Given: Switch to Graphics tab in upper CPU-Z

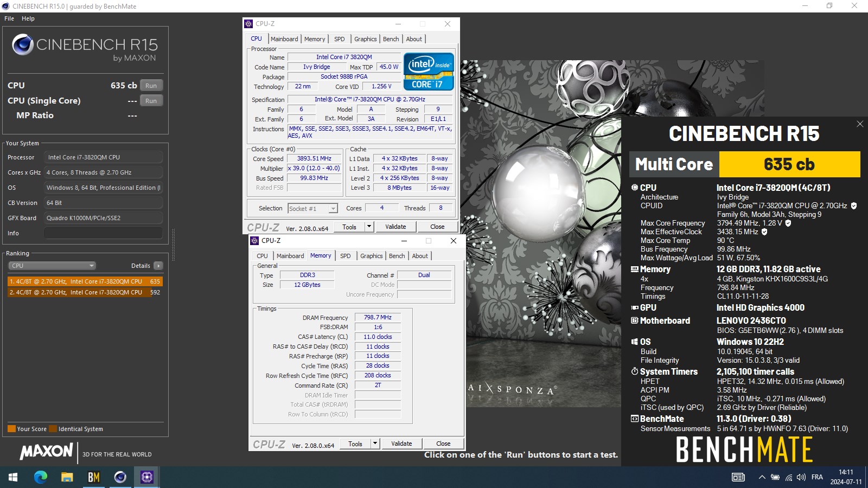Looking at the screenshot, I should tap(365, 39).
